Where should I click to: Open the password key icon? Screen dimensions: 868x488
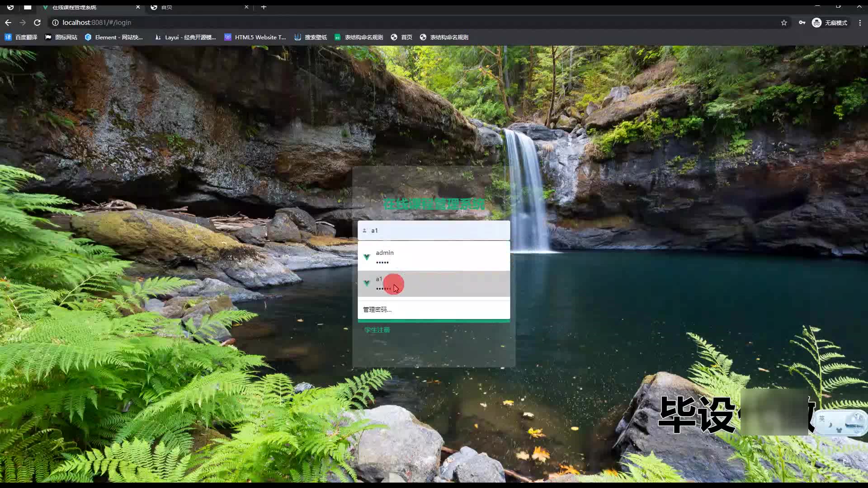tap(802, 23)
